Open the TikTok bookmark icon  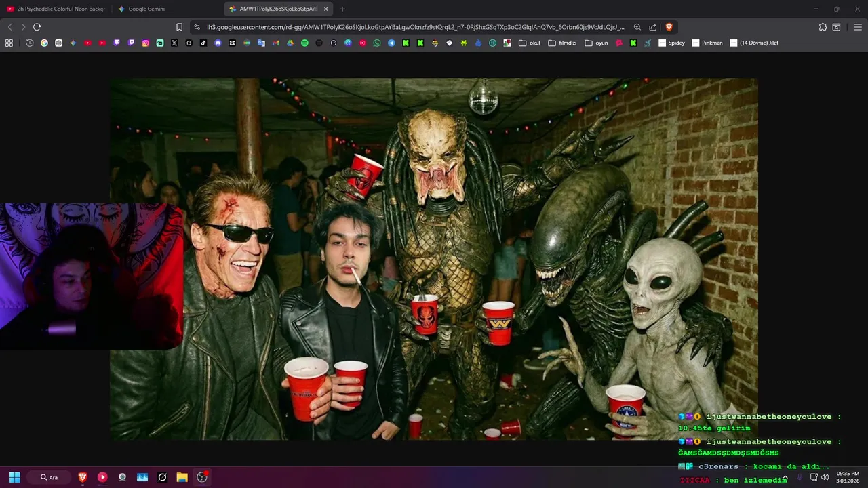pos(203,43)
